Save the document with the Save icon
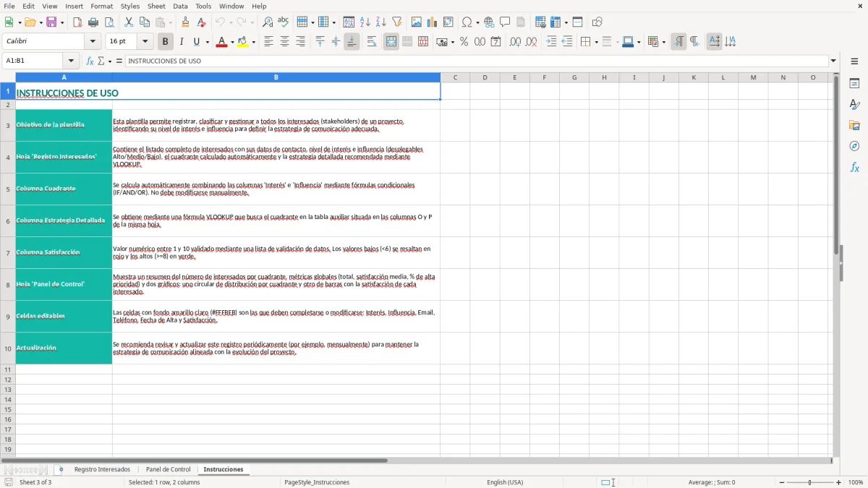 [x=51, y=22]
